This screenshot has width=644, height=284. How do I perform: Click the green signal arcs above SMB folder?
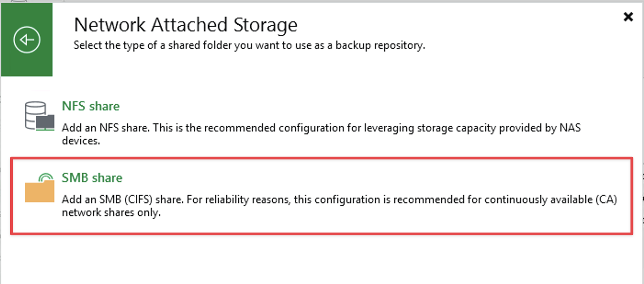(x=46, y=177)
